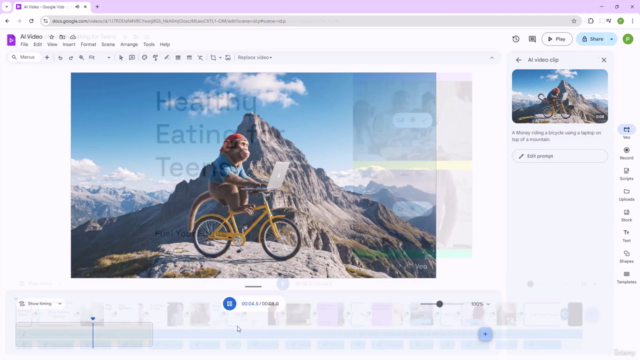This screenshot has height=360, width=640.
Task: Click the replace image toolbar icon
Action: point(228,58)
